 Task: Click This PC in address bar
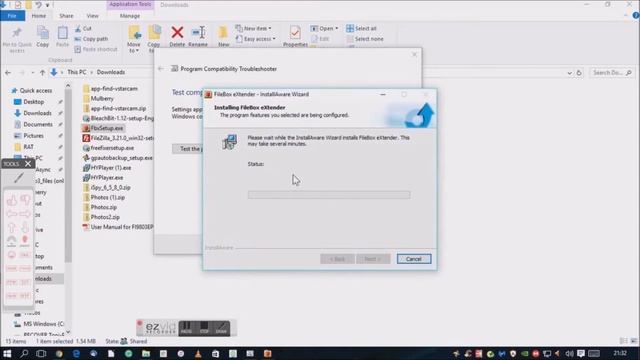pos(77,72)
